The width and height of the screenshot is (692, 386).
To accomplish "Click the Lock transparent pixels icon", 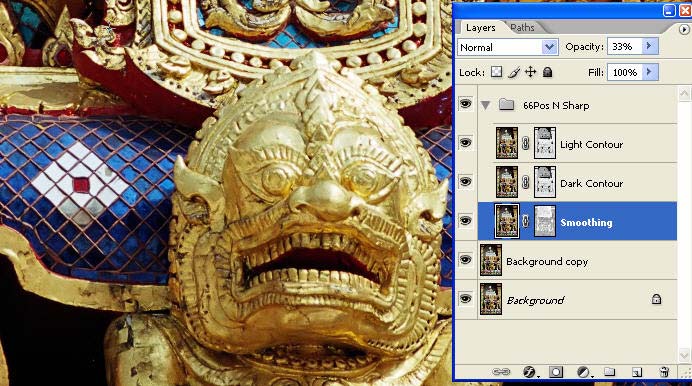I will point(496,72).
